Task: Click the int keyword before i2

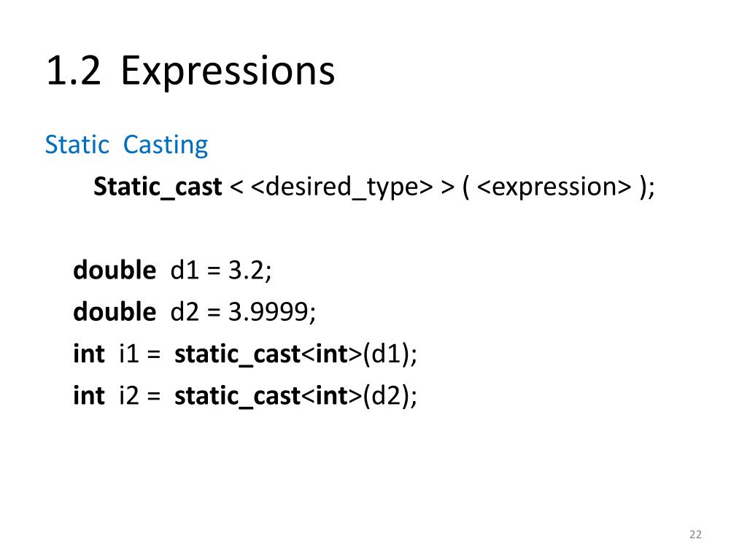Action: pos(88,395)
